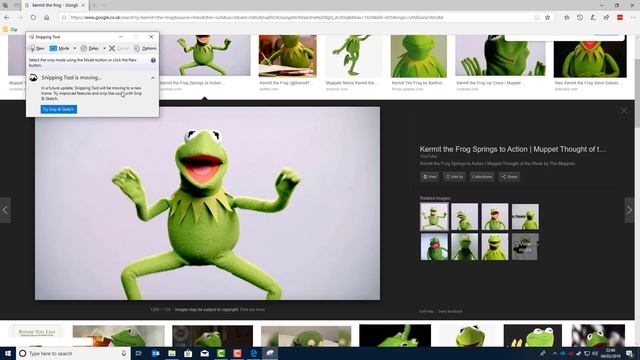Open the Favorites hub icon
Image resolution: width=640 pixels, height=360 pixels.
point(567,18)
